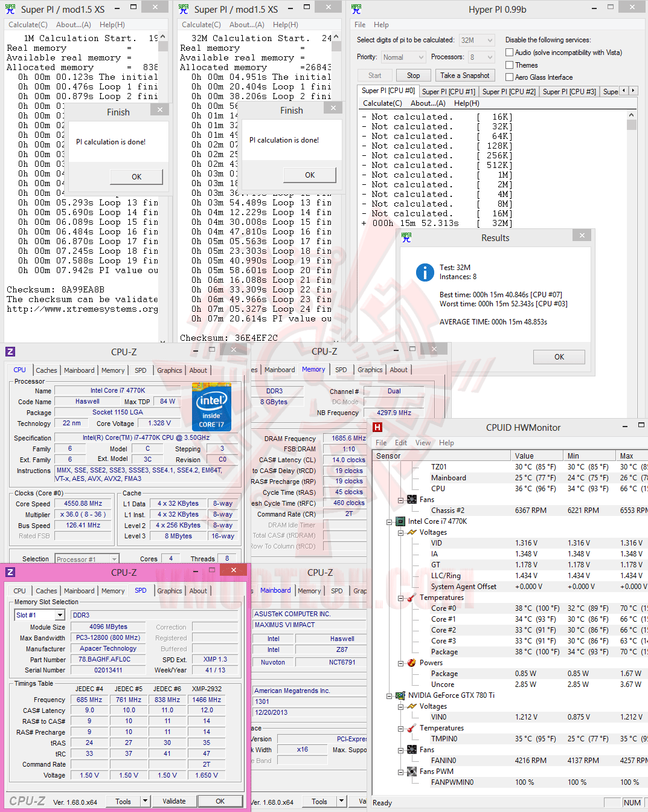The height and width of the screenshot is (812, 648).
Task: Click the Super PI icon in the 1M window title bar
Action: 10,8
